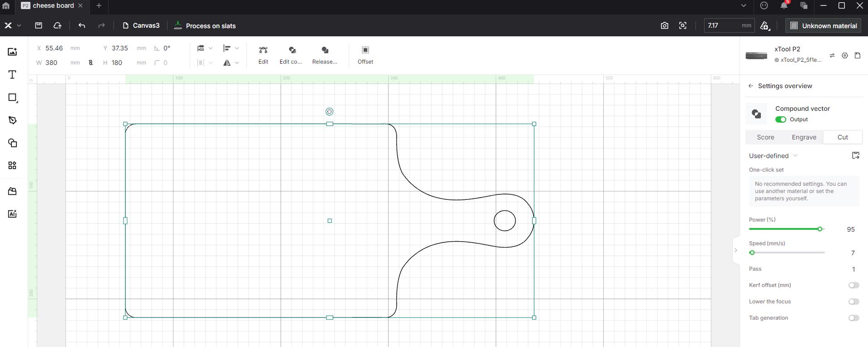Click the Unknown material button
Screen dimensions: 868x347
pos(824,26)
